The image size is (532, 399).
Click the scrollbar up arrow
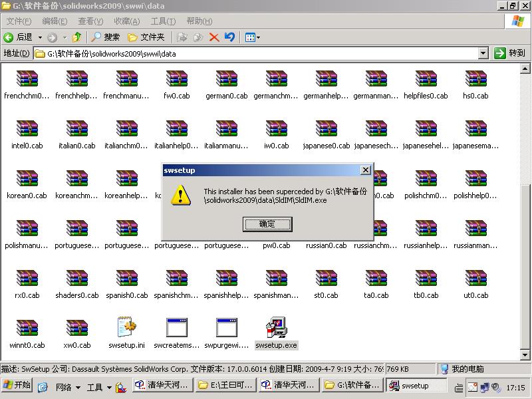[x=525, y=68]
